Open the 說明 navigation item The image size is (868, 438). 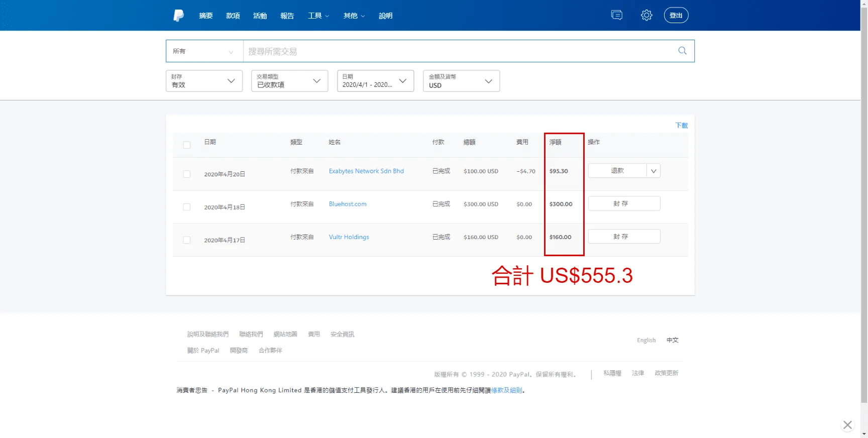click(x=385, y=16)
